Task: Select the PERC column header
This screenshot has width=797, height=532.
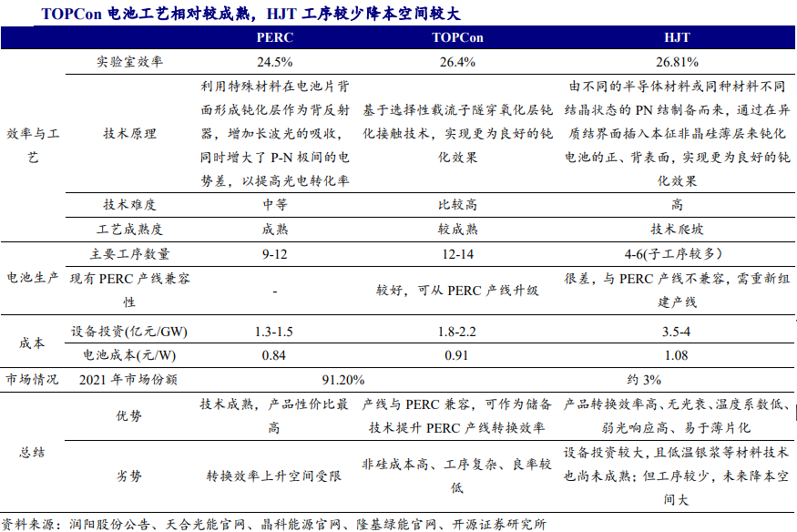Action: click(274, 39)
